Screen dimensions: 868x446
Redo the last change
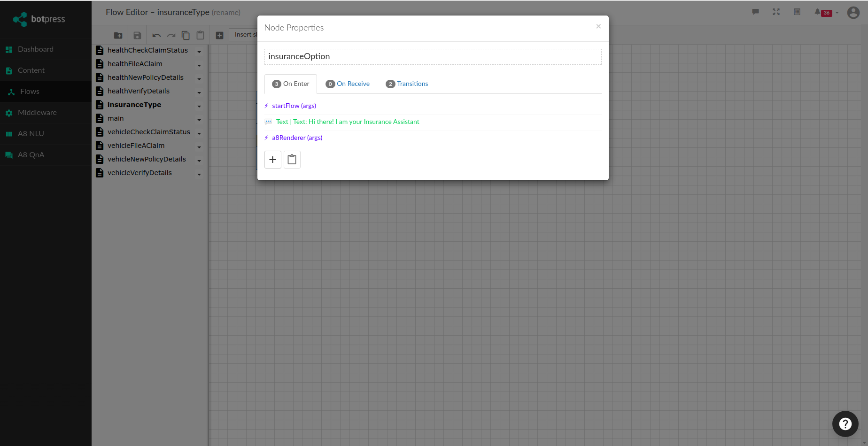click(x=171, y=35)
